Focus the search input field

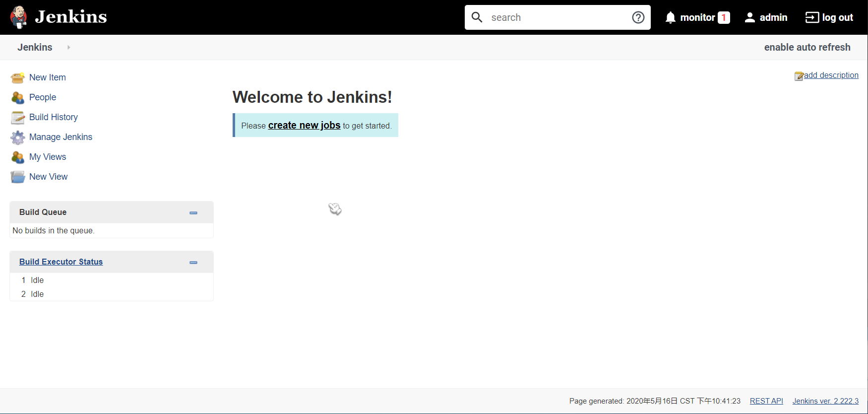pos(558,17)
